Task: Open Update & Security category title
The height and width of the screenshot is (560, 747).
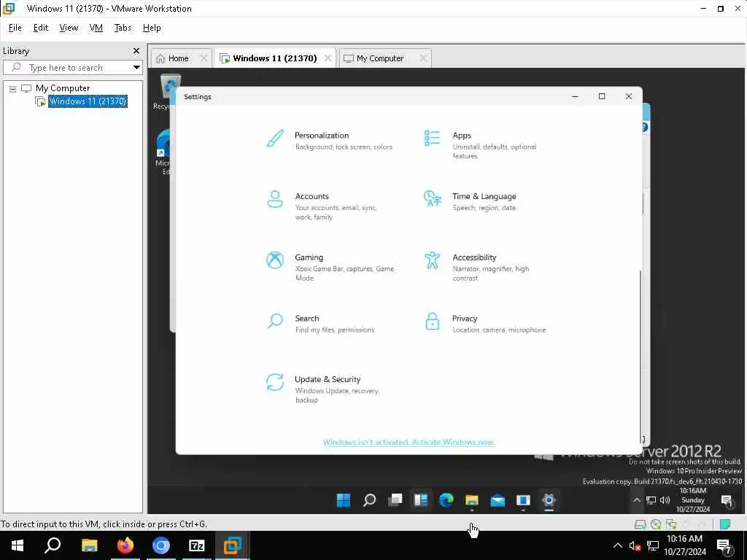Action: pyautogui.click(x=328, y=379)
